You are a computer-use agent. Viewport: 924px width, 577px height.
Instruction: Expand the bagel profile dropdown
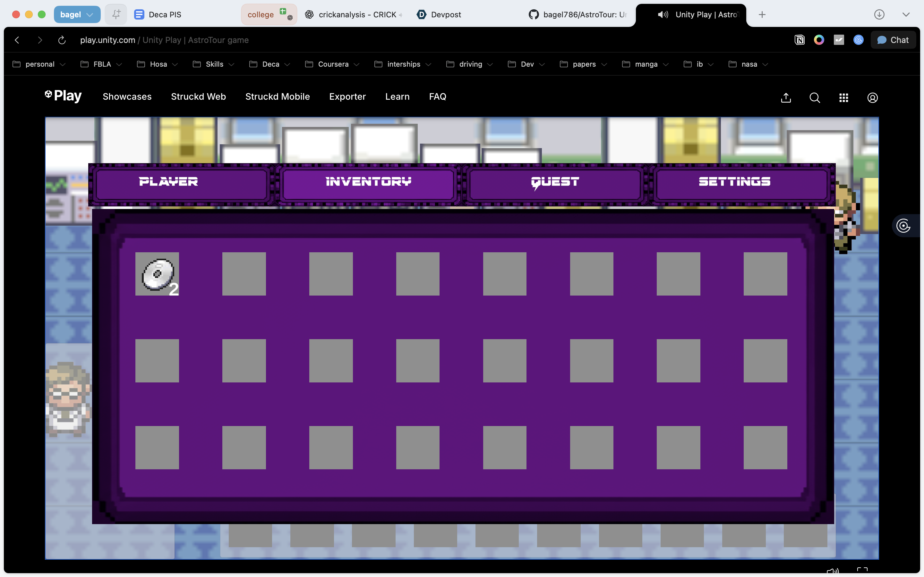coord(77,14)
